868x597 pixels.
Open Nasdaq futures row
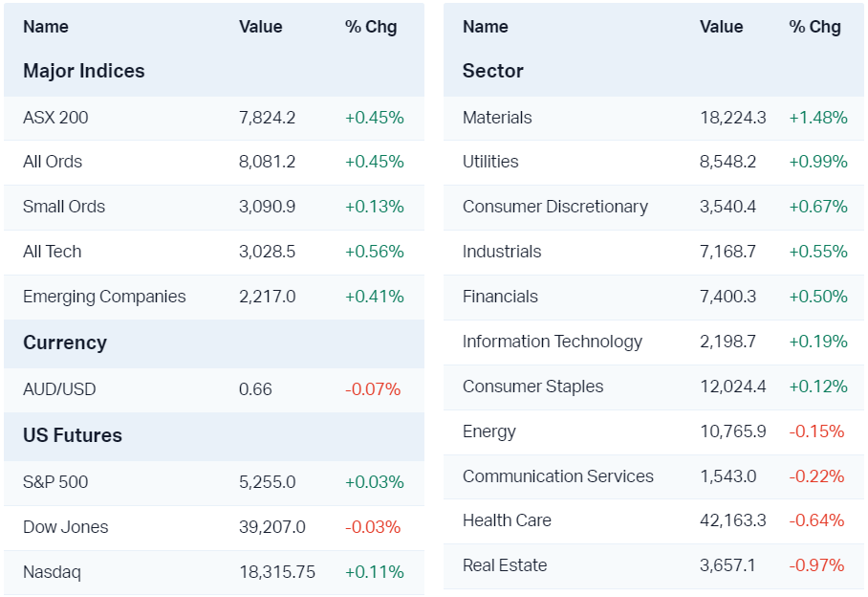(x=52, y=572)
